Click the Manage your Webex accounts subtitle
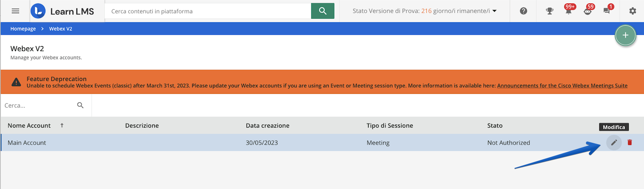The width and height of the screenshot is (644, 189). (46, 58)
